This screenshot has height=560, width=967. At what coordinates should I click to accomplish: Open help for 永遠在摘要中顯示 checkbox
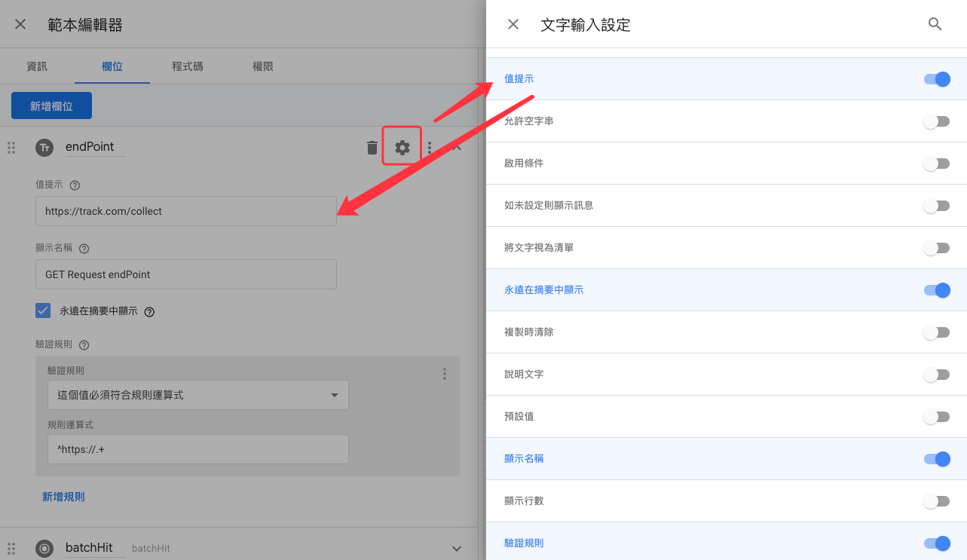(x=149, y=311)
